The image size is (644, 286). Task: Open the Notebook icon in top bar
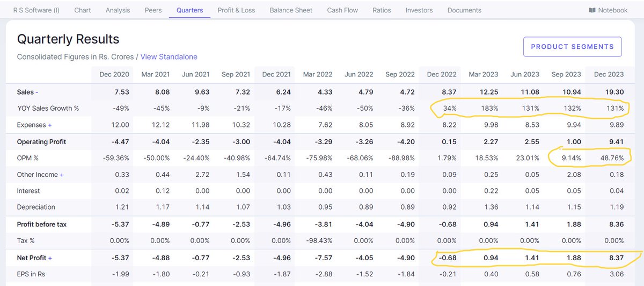[592, 10]
